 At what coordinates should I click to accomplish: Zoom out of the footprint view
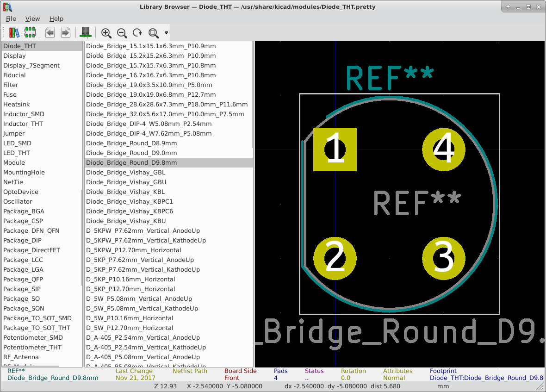click(122, 33)
